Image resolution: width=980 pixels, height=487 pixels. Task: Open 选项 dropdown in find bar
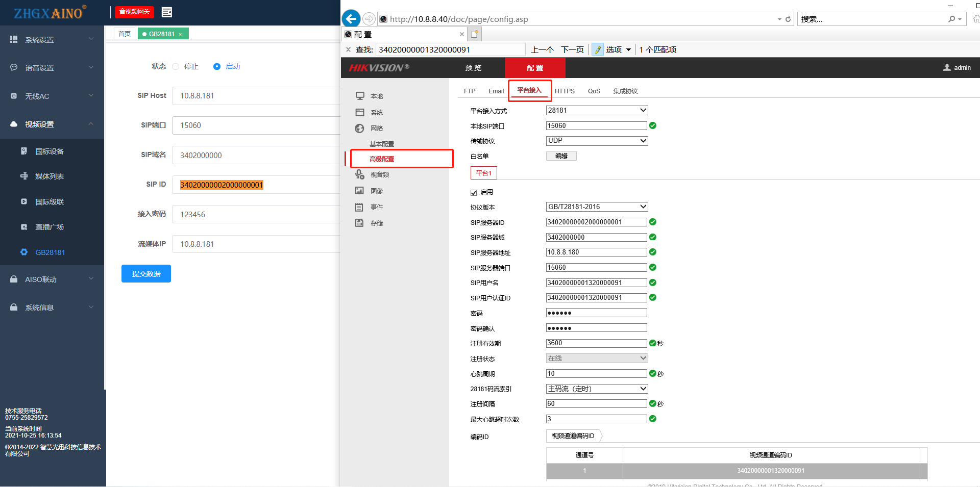618,49
